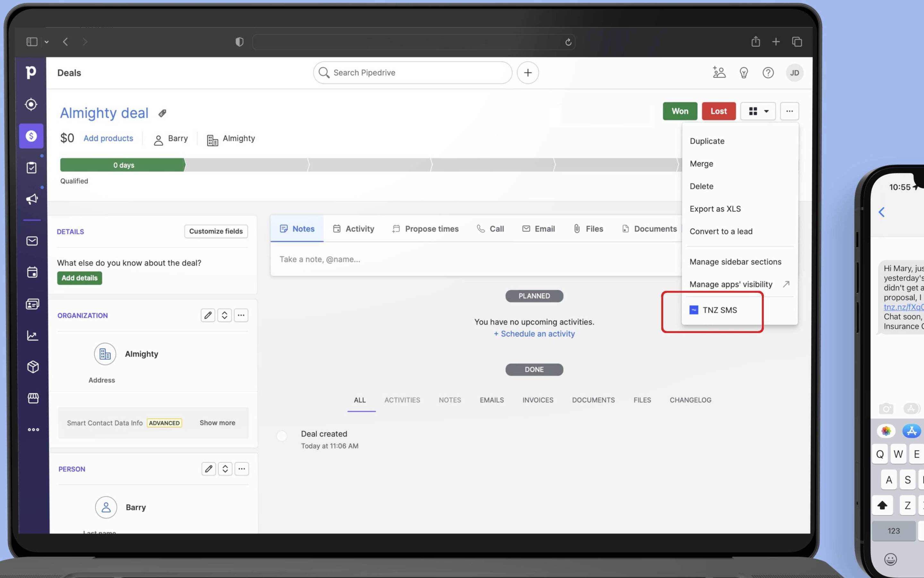Collapse the Organization section chevron
Image resolution: width=924 pixels, height=578 pixels.
[225, 315]
